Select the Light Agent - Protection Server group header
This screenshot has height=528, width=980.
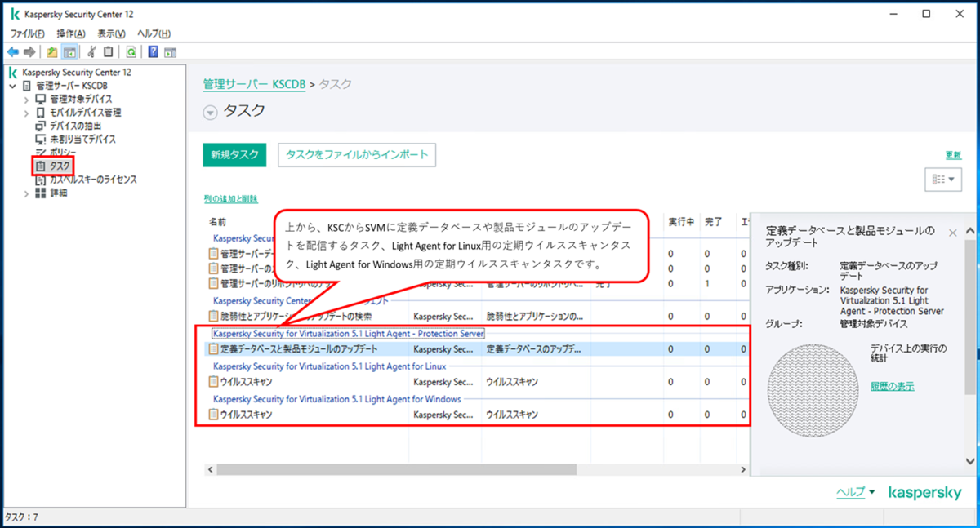[348, 333]
